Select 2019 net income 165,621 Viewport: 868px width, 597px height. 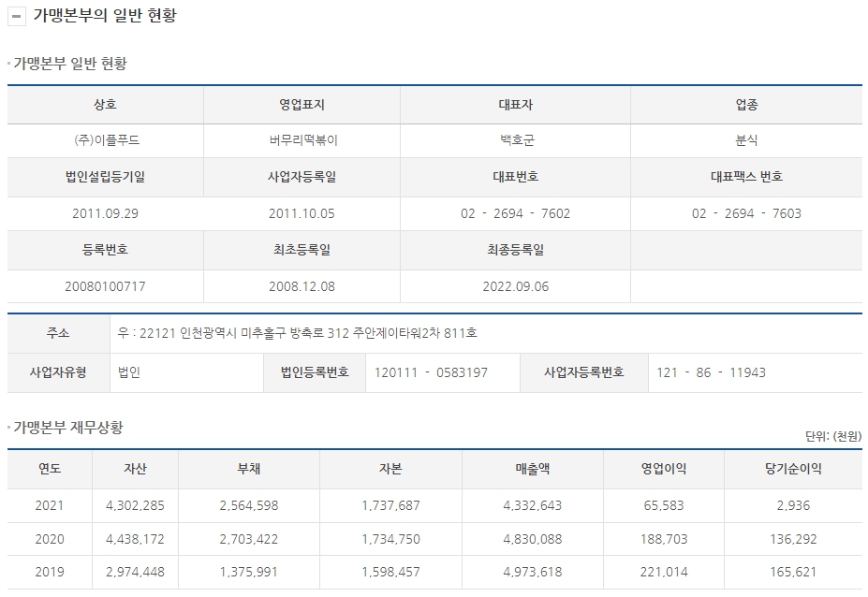coord(793,572)
